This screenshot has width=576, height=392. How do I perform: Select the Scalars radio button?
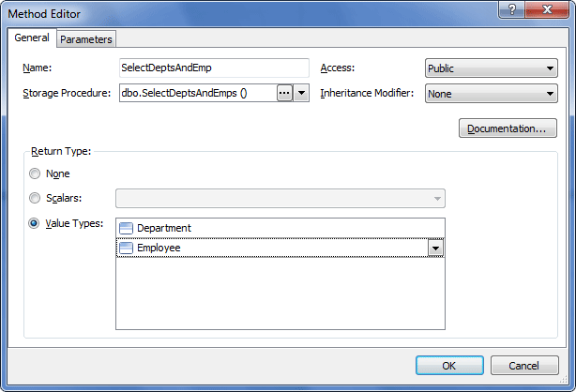tap(35, 198)
